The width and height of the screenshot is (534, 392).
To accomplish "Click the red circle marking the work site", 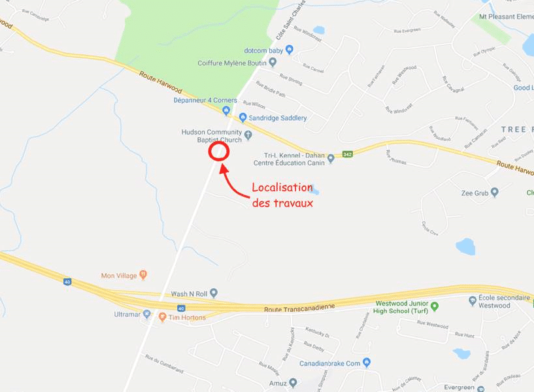I will (x=219, y=151).
